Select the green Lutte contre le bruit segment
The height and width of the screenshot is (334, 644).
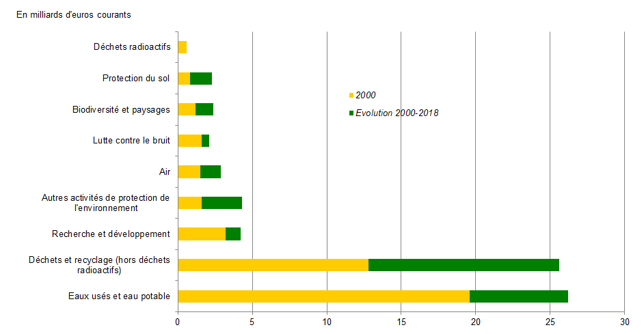coord(205,141)
